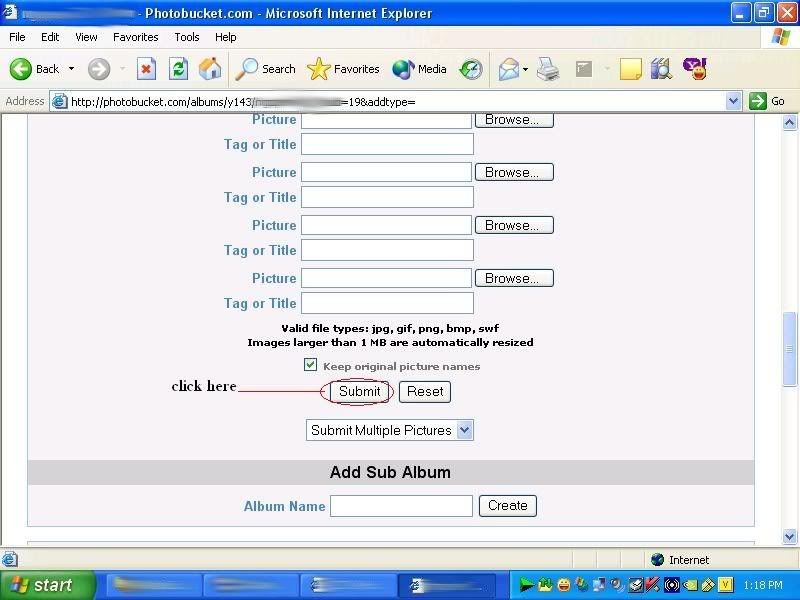Click Create next to Album Name

[x=508, y=506]
